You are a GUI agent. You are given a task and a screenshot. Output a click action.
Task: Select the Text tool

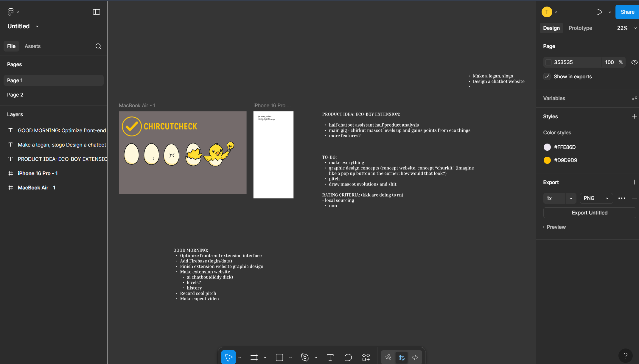click(x=330, y=357)
